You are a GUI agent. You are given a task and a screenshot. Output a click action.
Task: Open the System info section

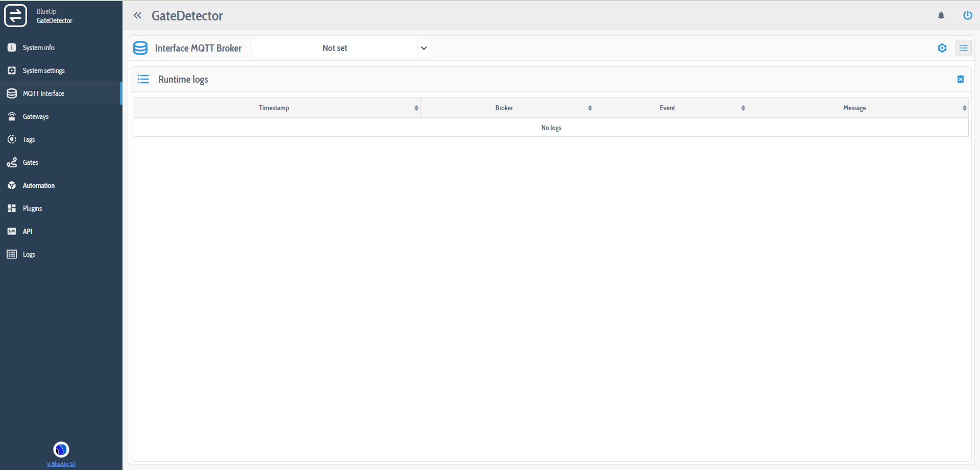(x=11, y=47)
